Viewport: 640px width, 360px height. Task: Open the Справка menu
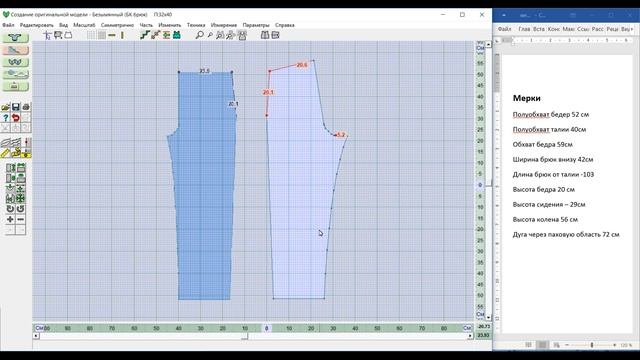(284, 25)
